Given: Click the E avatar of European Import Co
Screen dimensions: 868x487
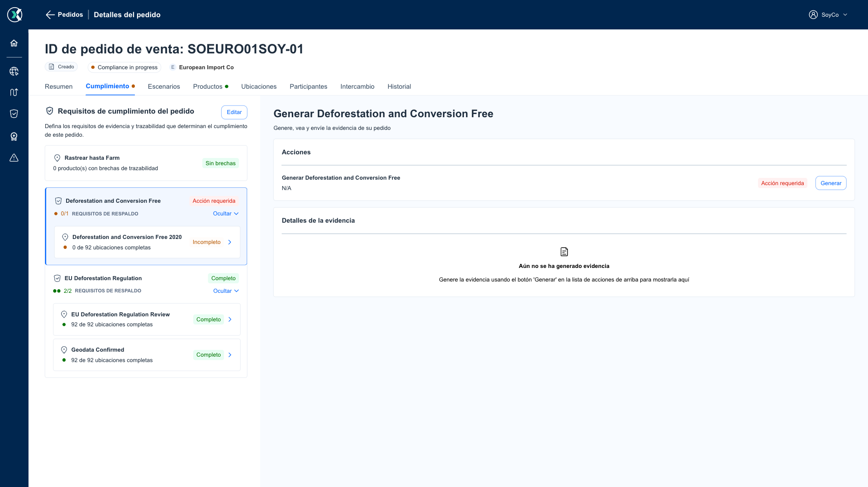Looking at the screenshot, I should (173, 67).
